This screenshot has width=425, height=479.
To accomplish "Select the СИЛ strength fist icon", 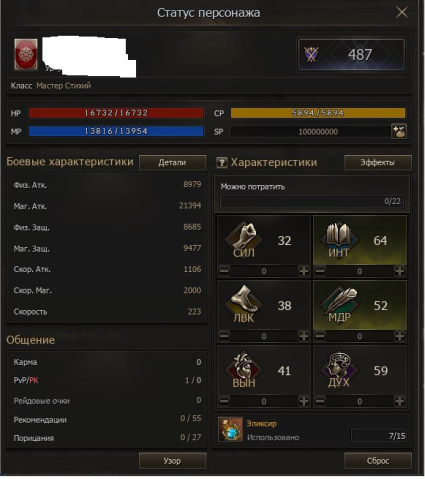I will click(x=244, y=240).
